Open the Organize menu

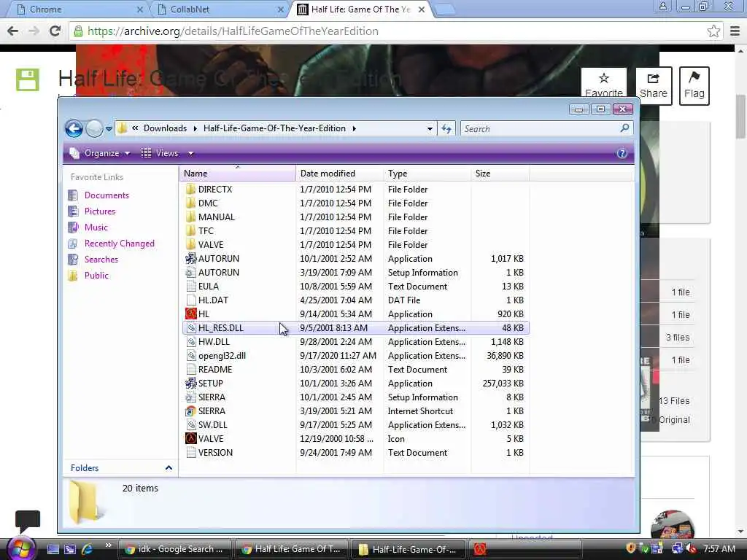point(100,153)
